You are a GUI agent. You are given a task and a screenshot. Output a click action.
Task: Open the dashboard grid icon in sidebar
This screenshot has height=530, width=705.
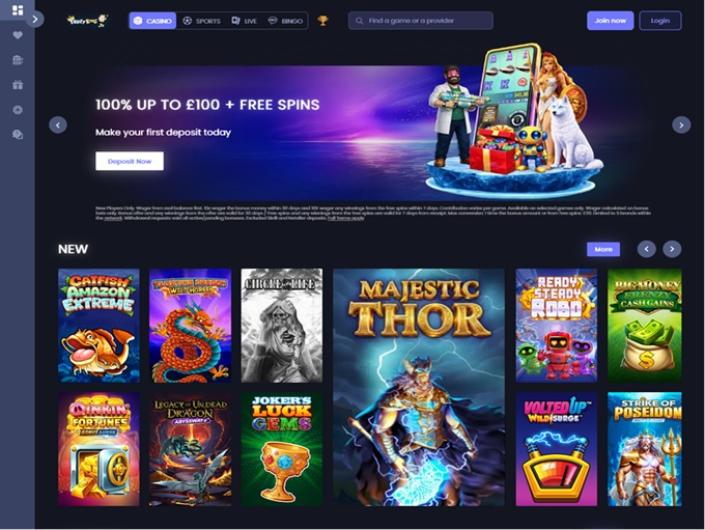(x=18, y=10)
